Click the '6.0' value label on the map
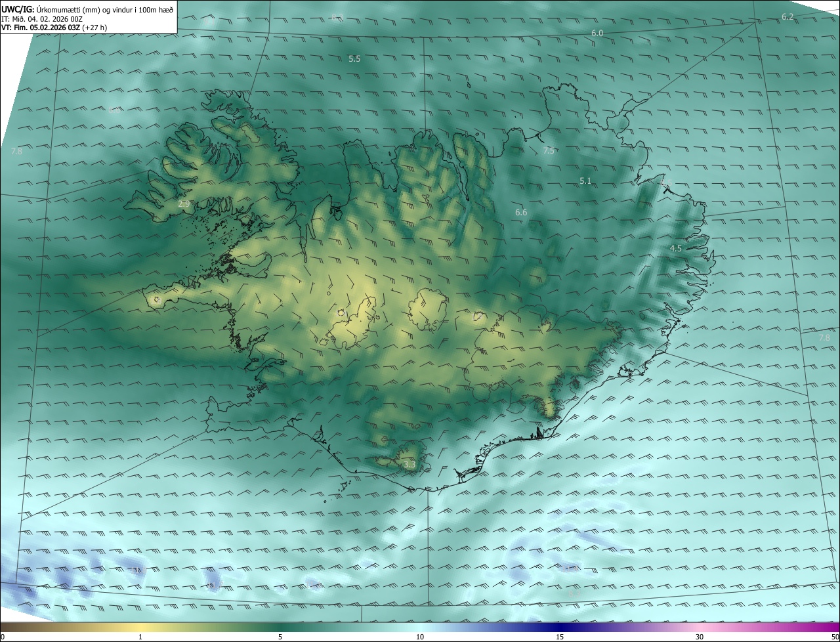Screen dimensions: 840x642 click(597, 33)
